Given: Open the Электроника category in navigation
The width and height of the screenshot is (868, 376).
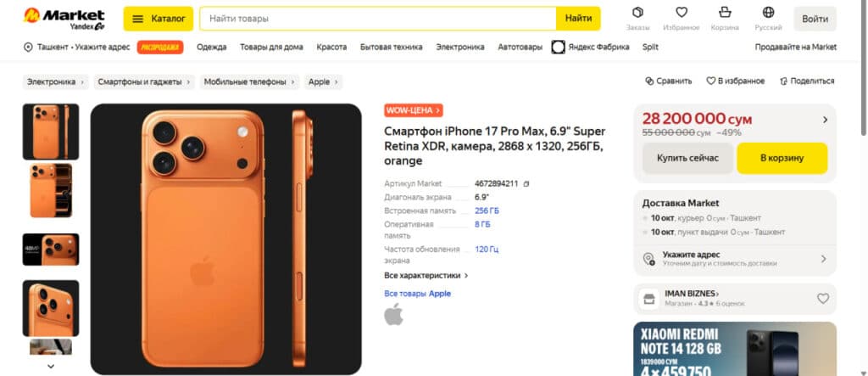Looking at the screenshot, I should pyautogui.click(x=459, y=48).
